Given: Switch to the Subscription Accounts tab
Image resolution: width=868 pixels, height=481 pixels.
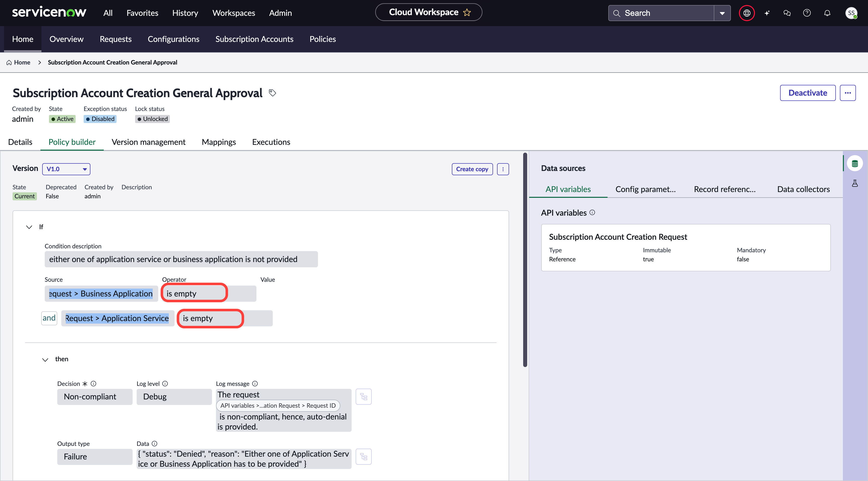Looking at the screenshot, I should tap(254, 39).
